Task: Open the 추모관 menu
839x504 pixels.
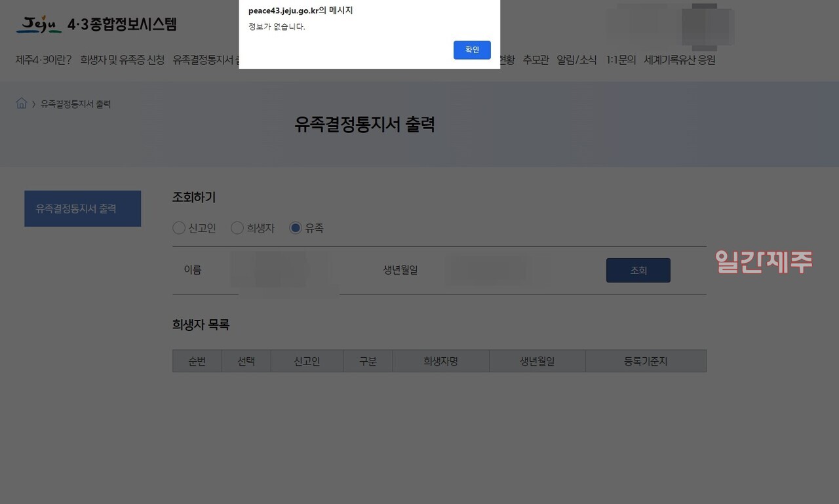Action: click(536, 60)
